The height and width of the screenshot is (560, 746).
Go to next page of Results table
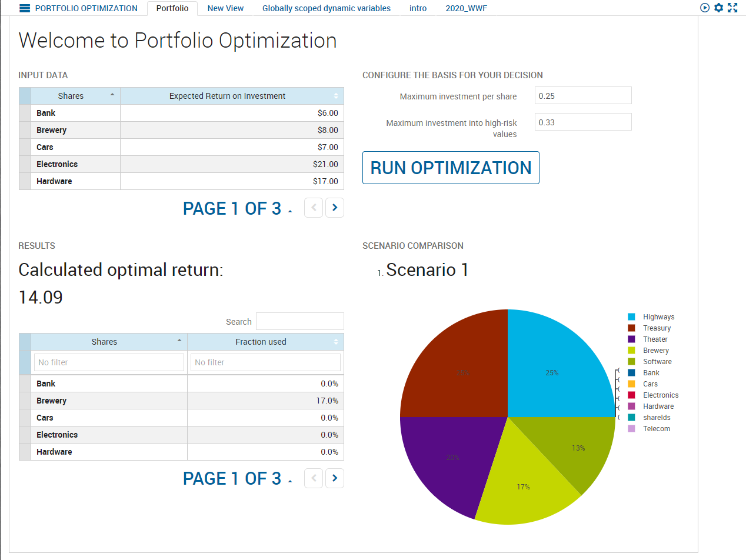335,478
